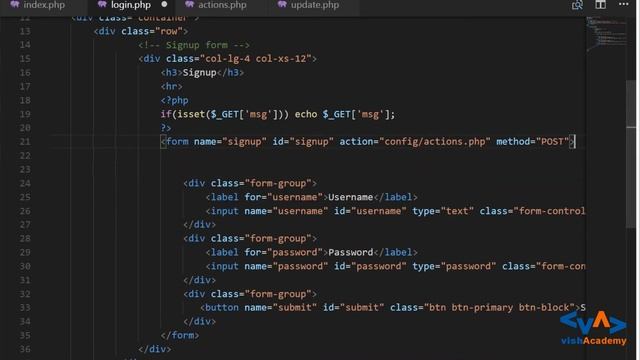This screenshot has height=360, width=640.
Task: Click line number 36 in the gutter
Action: coord(25,349)
